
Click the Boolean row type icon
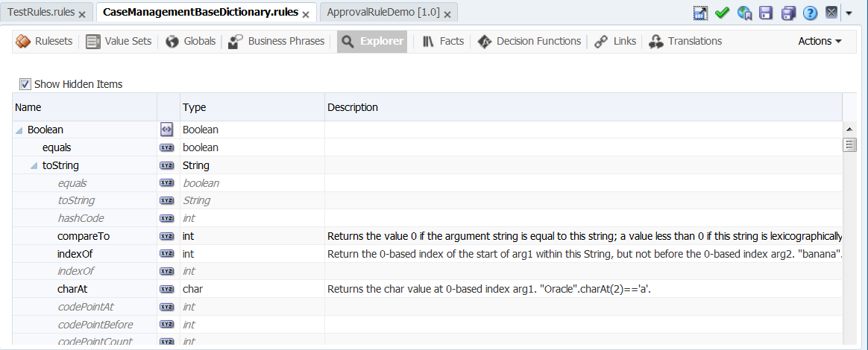(x=166, y=130)
